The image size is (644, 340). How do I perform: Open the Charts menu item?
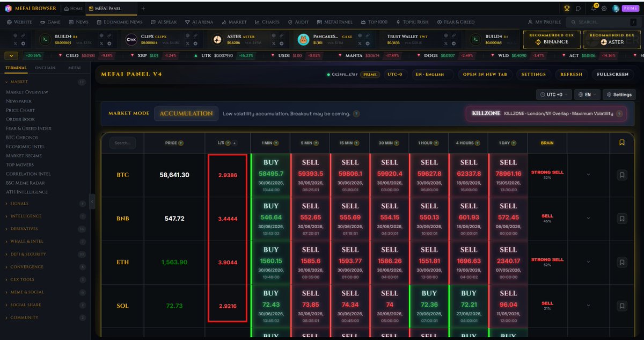pos(267,22)
